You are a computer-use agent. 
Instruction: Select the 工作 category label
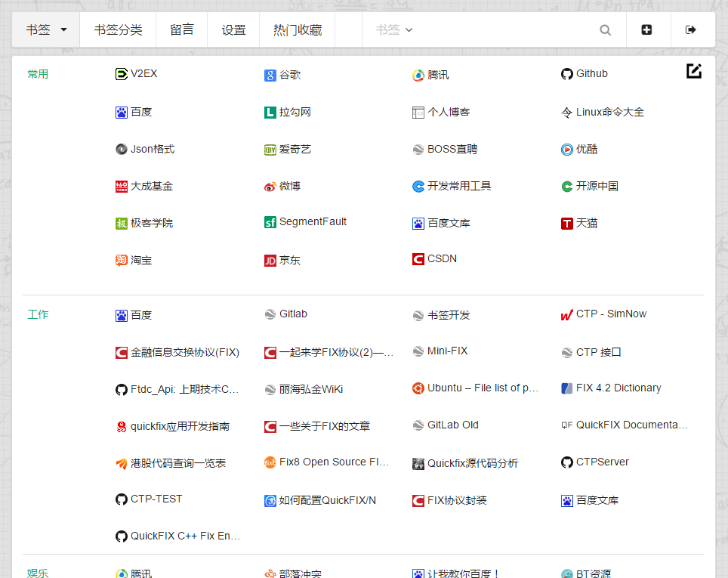point(38,314)
